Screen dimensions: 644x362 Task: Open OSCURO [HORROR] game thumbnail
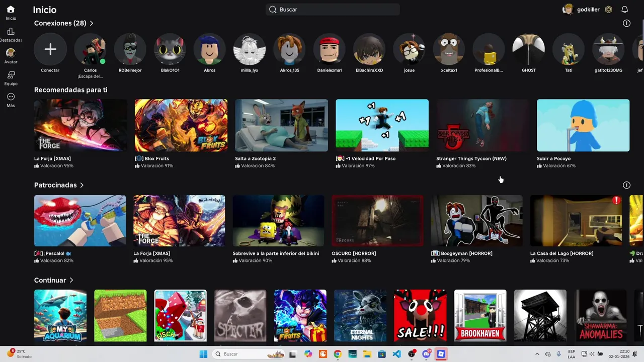[377, 221]
